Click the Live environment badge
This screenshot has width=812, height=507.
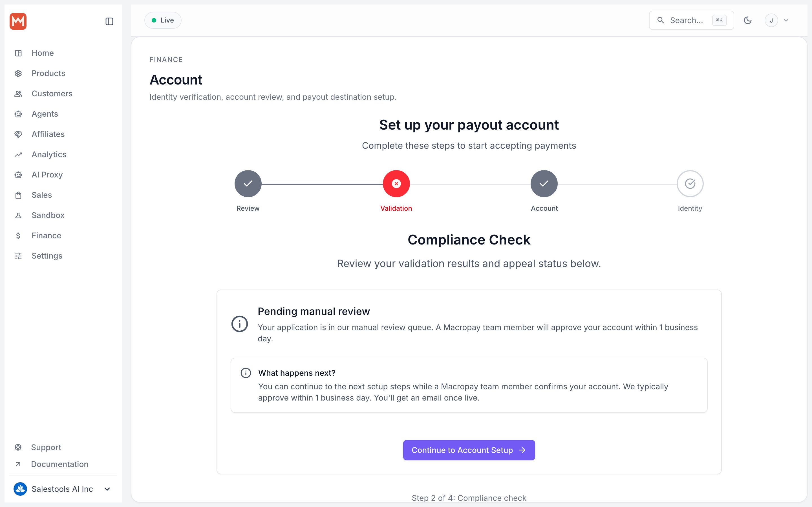click(x=163, y=21)
